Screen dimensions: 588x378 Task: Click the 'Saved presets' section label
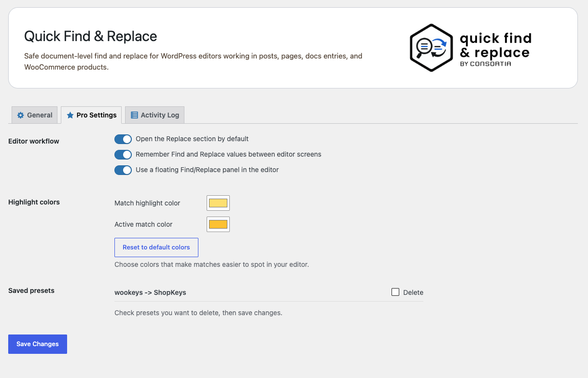point(31,291)
